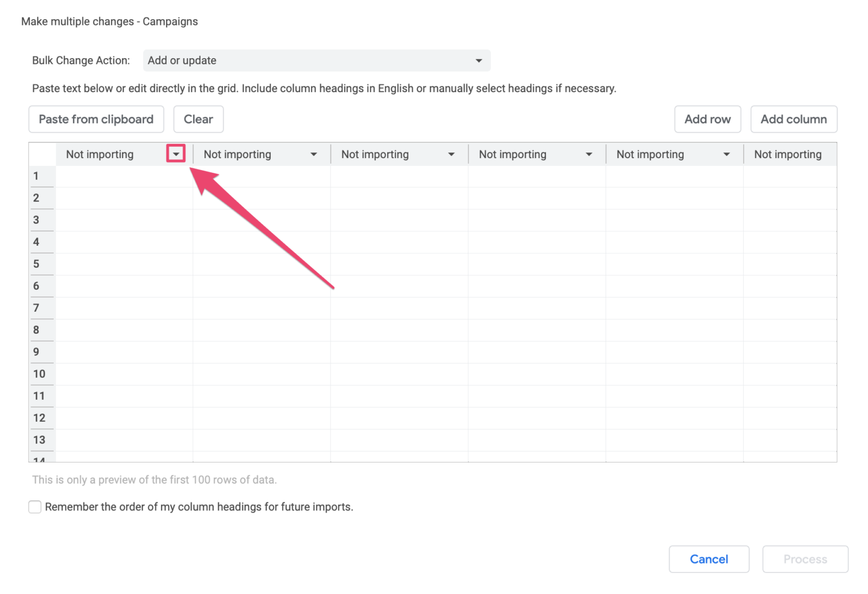Image resolution: width=868 pixels, height=594 pixels.
Task: Select row 10 via its number header
Action: coord(42,373)
